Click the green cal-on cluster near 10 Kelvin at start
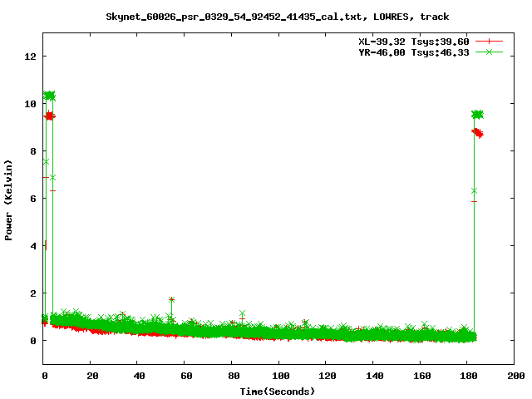The image size is (532, 399). (50, 96)
